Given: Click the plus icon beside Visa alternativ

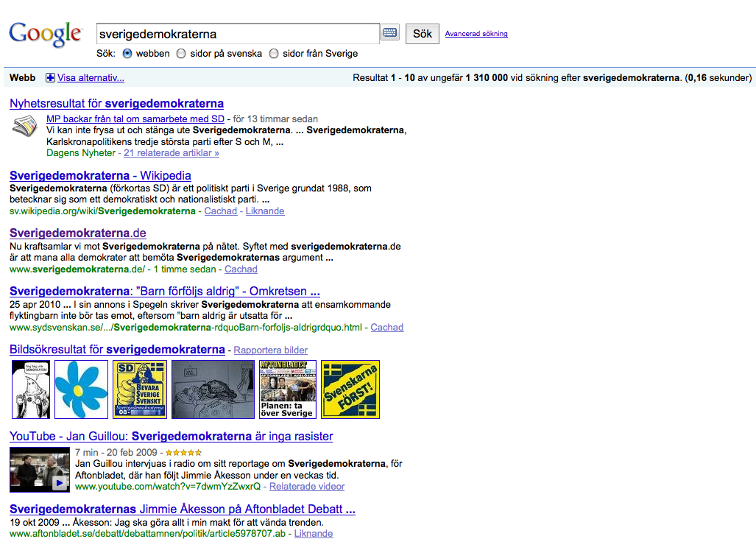Looking at the screenshot, I should (50, 77).
